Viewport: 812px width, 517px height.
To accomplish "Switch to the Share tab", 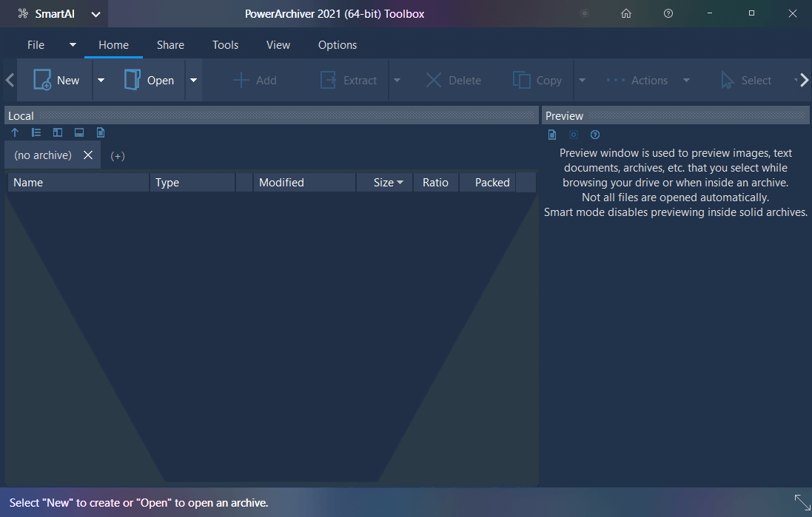I will 170,45.
